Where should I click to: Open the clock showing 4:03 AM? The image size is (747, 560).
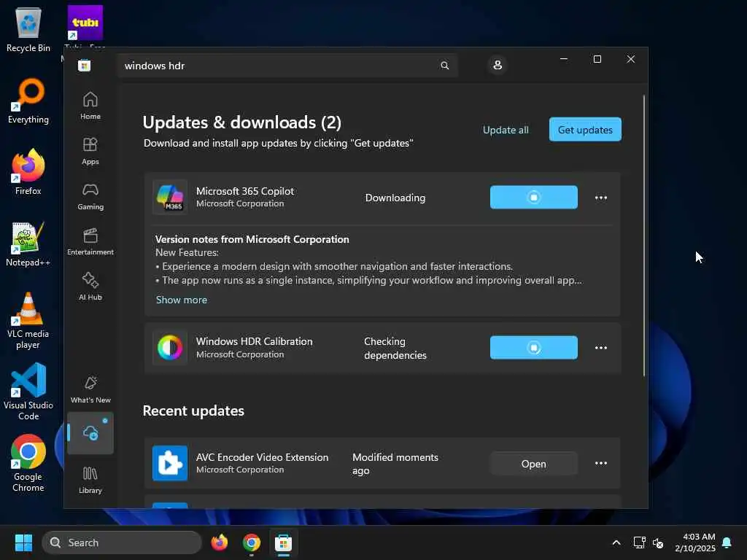(694, 542)
